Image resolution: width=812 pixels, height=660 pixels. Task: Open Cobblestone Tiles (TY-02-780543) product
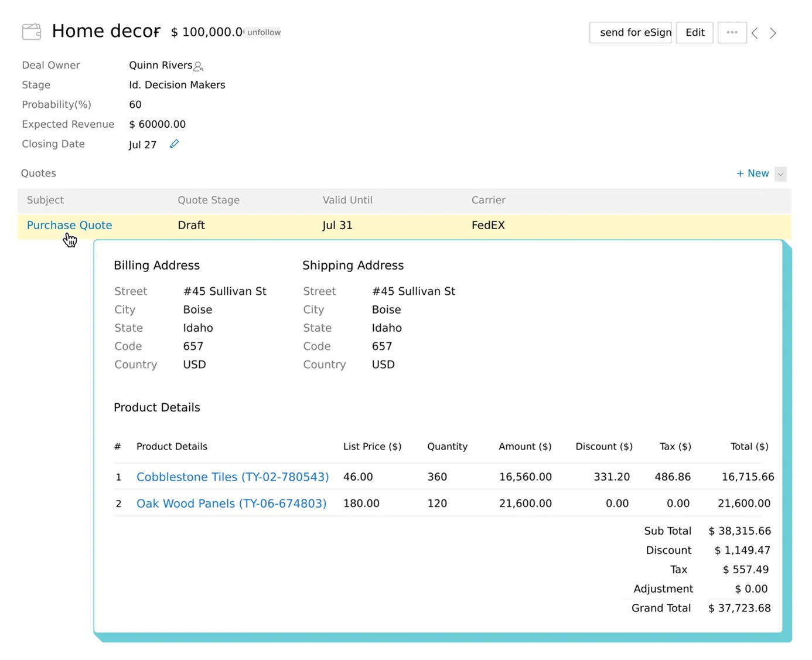click(233, 477)
